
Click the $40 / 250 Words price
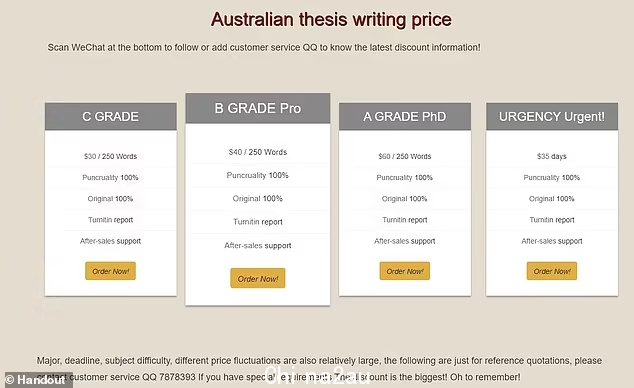258,152
